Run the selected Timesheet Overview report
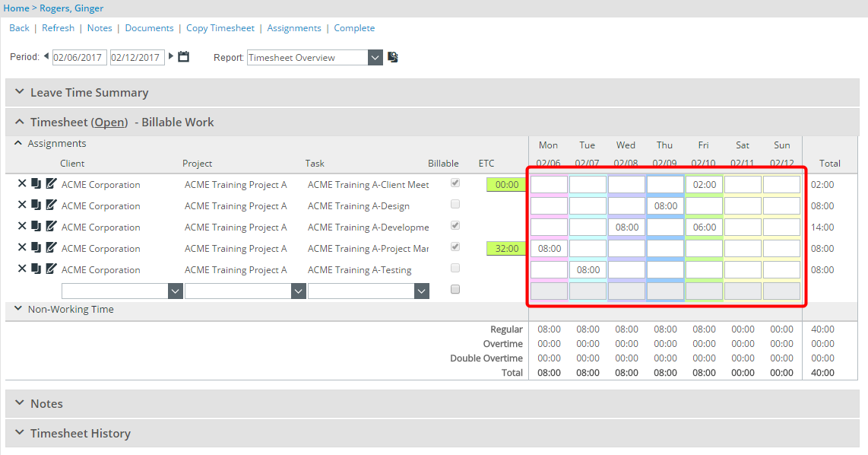The width and height of the screenshot is (868, 455). click(393, 57)
